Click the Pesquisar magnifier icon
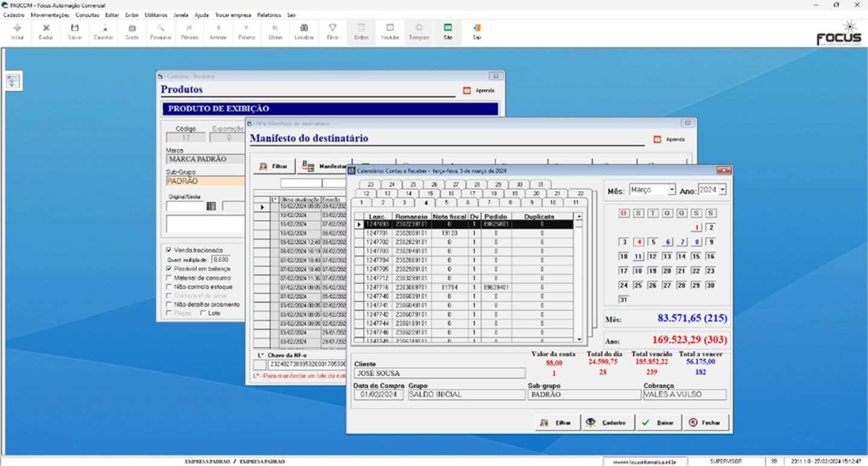This screenshot has height=466, width=868. pyautogui.click(x=160, y=28)
